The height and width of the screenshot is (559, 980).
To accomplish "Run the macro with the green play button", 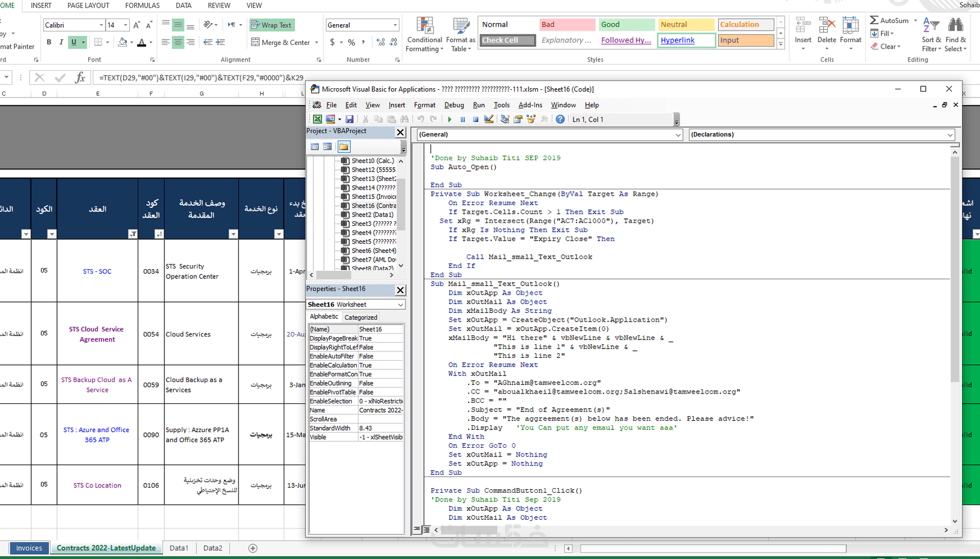I will click(450, 119).
